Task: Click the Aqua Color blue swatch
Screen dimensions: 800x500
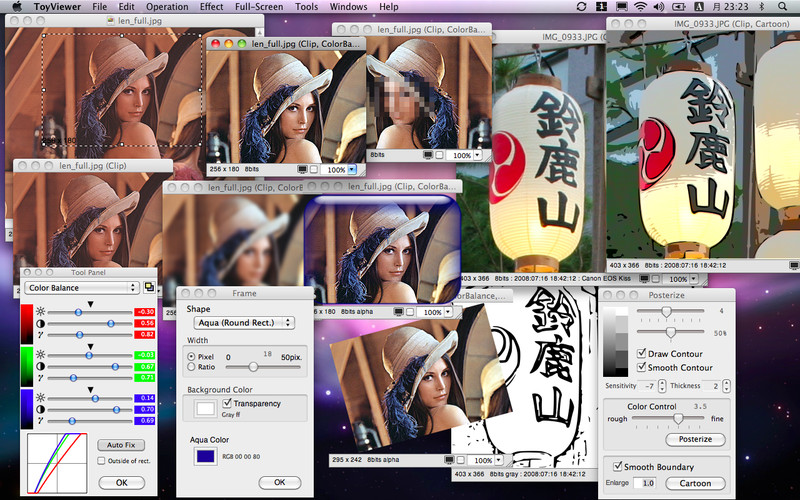Action: coord(206,456)
